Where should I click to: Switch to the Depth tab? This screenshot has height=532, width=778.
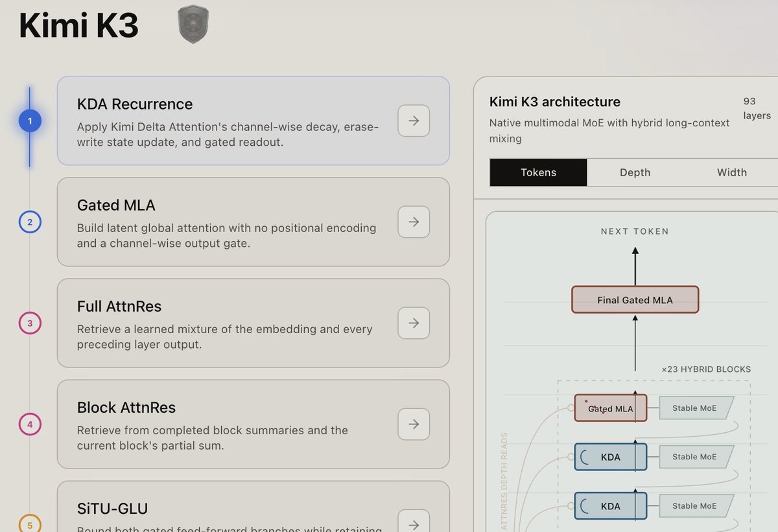click(635, 172)
